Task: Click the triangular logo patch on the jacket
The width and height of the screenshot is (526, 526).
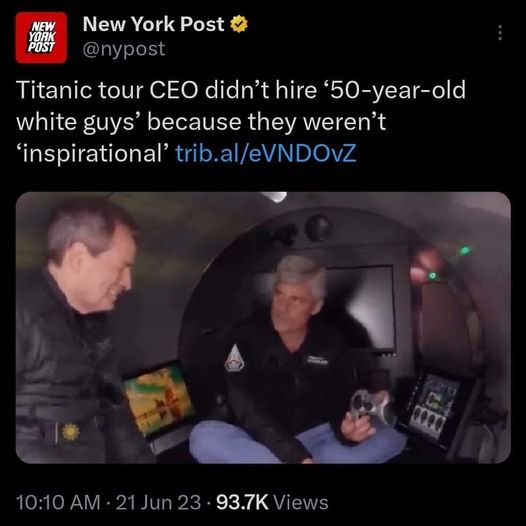Action: [234, 359]
